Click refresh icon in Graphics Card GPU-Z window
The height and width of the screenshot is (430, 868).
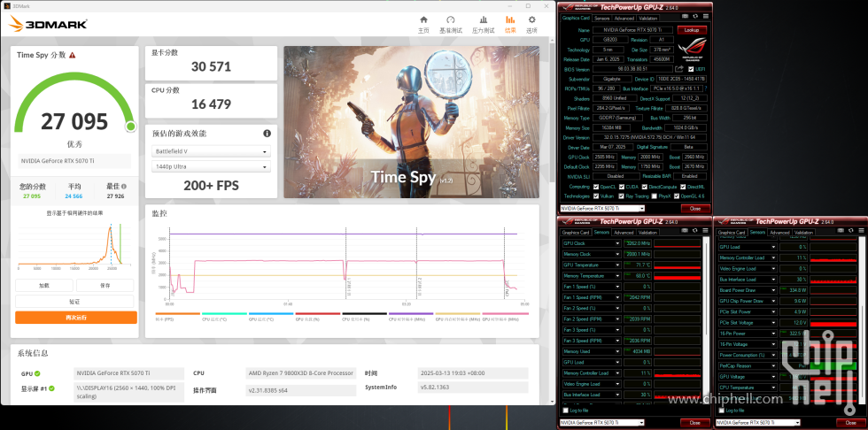(695, 17)
